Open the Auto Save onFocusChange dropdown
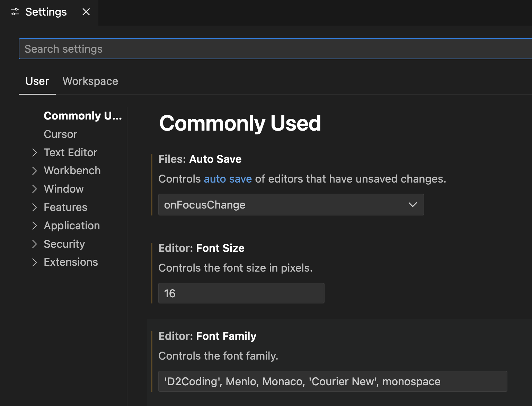Viewport: 532px width, 406px height. tap(291, 205)
